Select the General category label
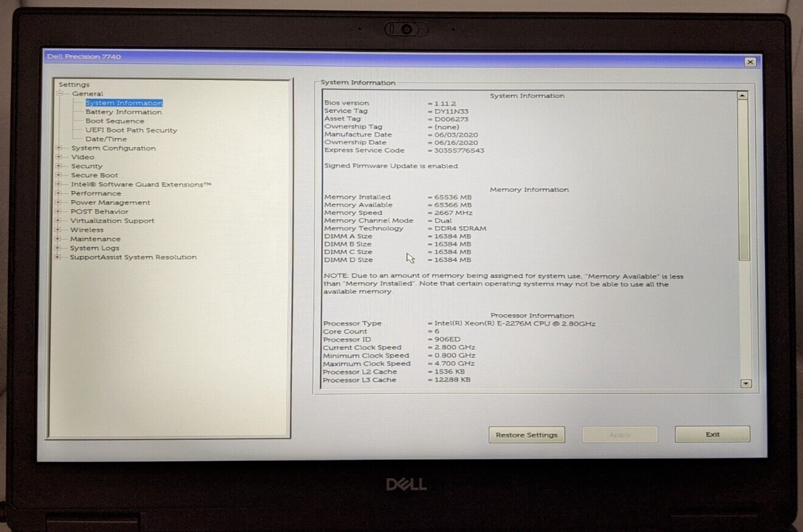This screenshot has width=803, height=532. pos(88,94)
